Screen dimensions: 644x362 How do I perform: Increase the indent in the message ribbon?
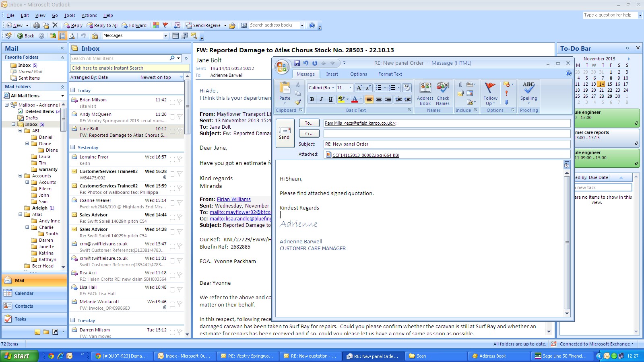(x=407, y=99)
